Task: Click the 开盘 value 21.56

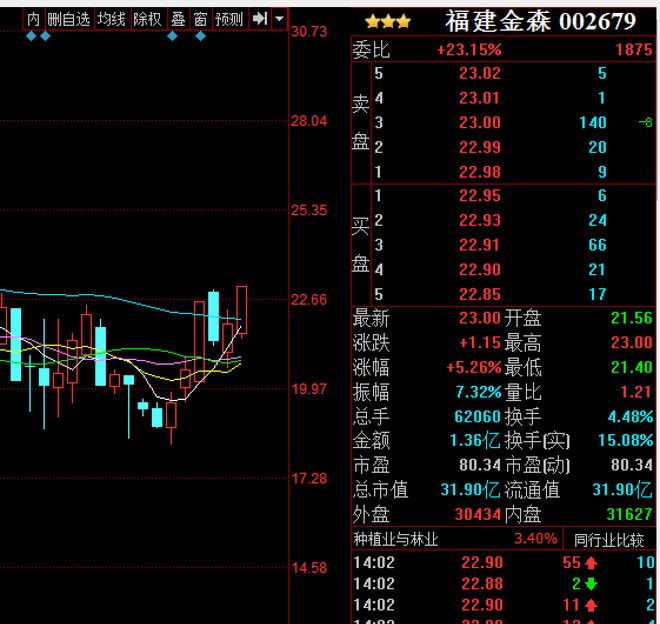Action: 631,318
